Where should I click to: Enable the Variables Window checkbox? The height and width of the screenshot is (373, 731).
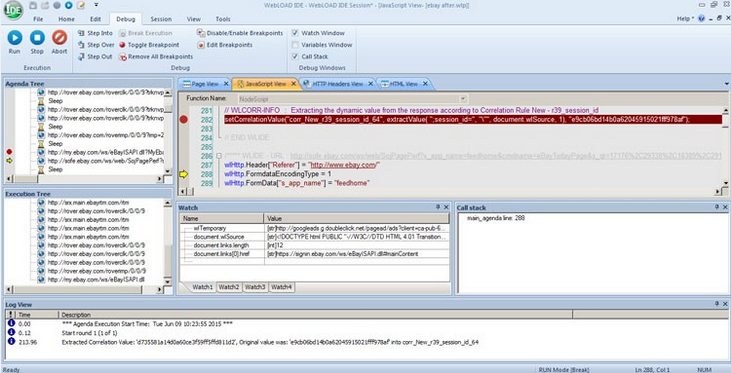click(x=295, y=45)
